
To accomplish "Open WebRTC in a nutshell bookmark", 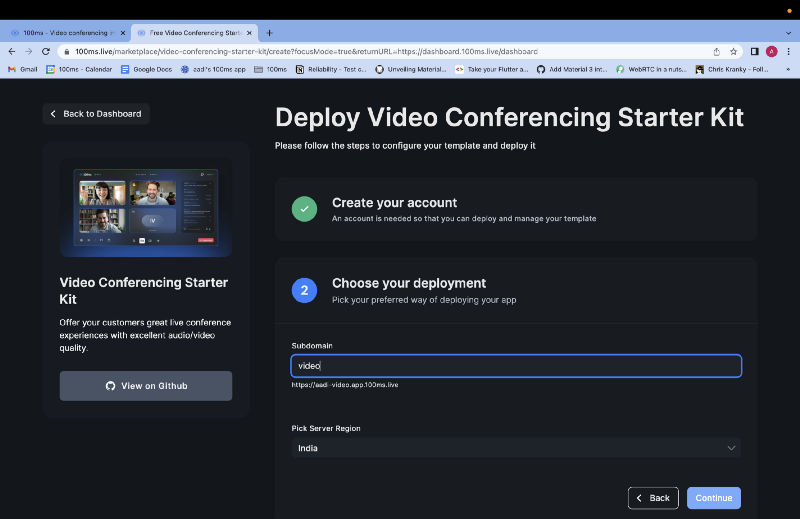I will tap(652, 69).
